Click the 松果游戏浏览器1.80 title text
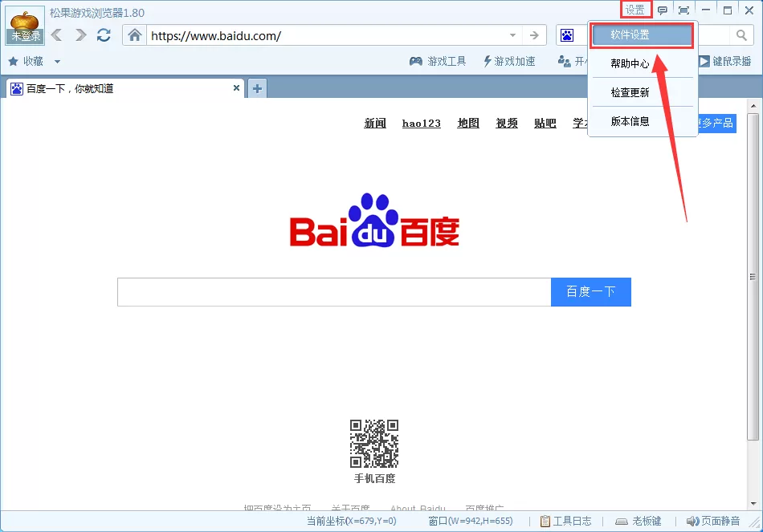This screenshot has width=763, height=532. coord(97,13)
